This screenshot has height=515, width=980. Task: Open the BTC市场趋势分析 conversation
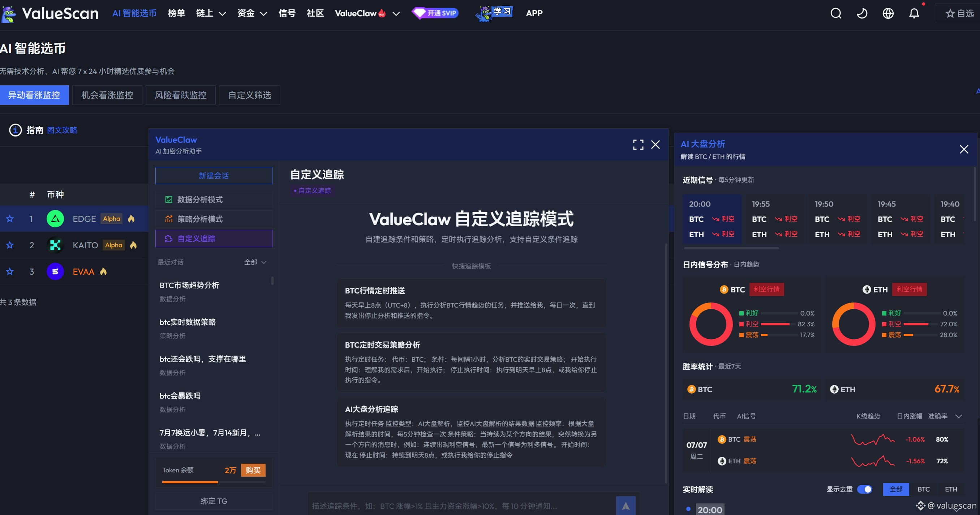click(214, 291)
